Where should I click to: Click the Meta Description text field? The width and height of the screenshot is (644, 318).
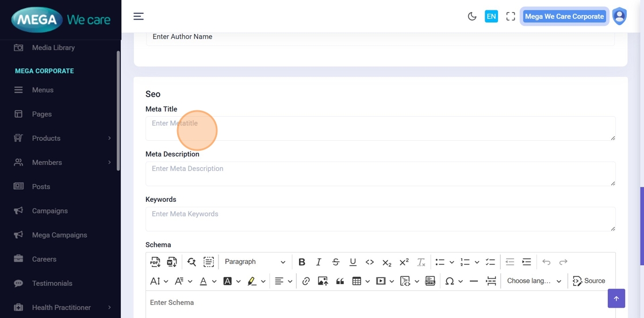pos(380,174)
